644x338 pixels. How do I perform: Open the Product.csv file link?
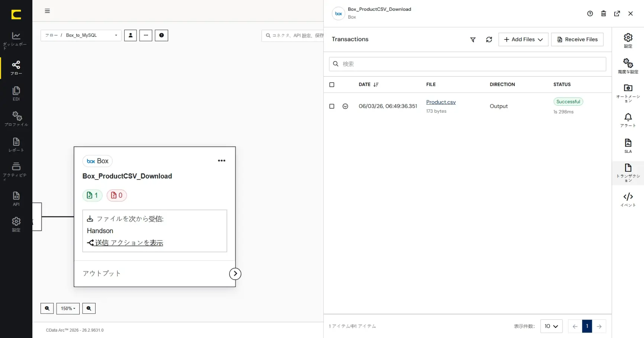441,102
